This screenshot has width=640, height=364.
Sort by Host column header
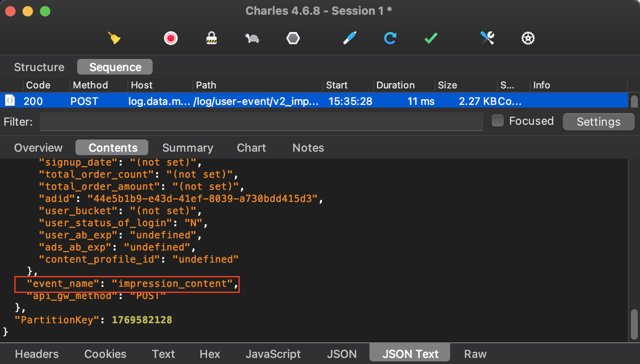[x=141, y=85]
